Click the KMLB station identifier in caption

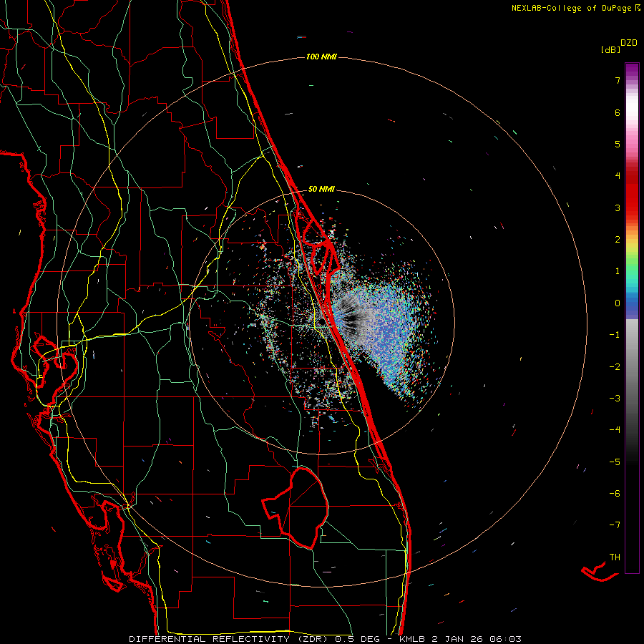pyautogui.click(x=412, y=639)
